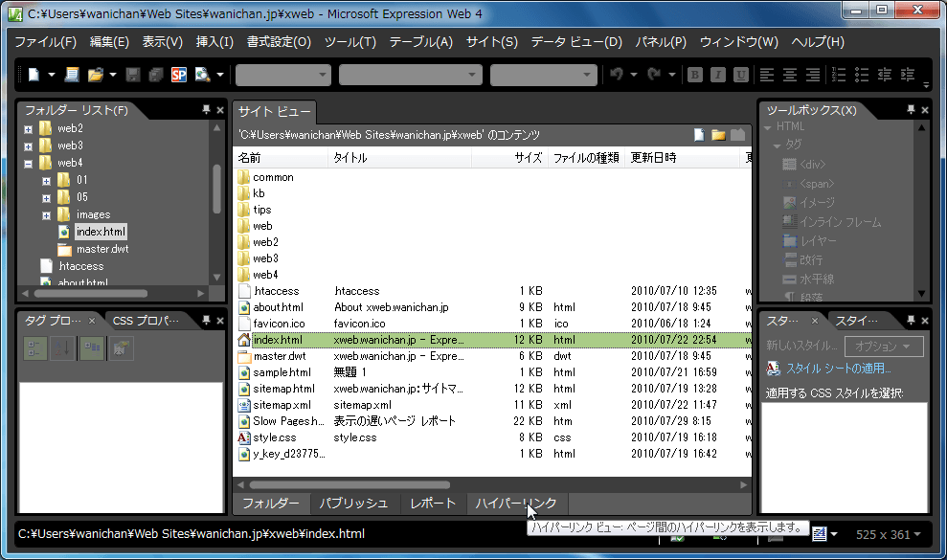Toggle show set properties on top

pos(92,347)
